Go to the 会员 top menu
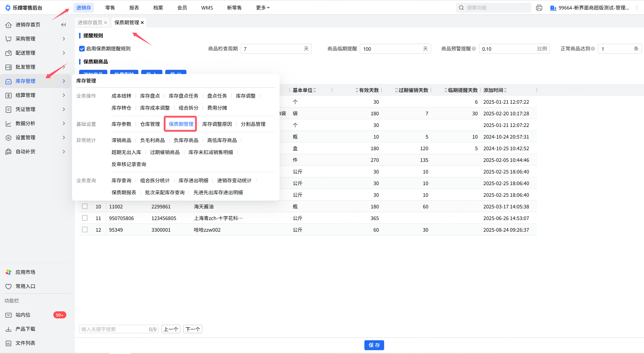Image resolution: width=644 pixels, height=354 pixels. coord(182,8)
